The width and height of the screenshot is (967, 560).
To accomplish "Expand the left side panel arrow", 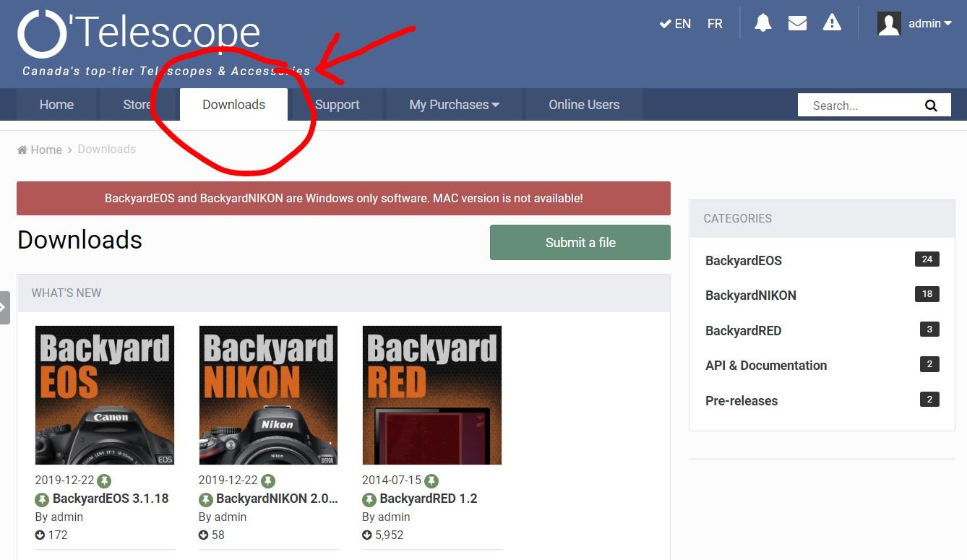I will [x=4, y=307].
